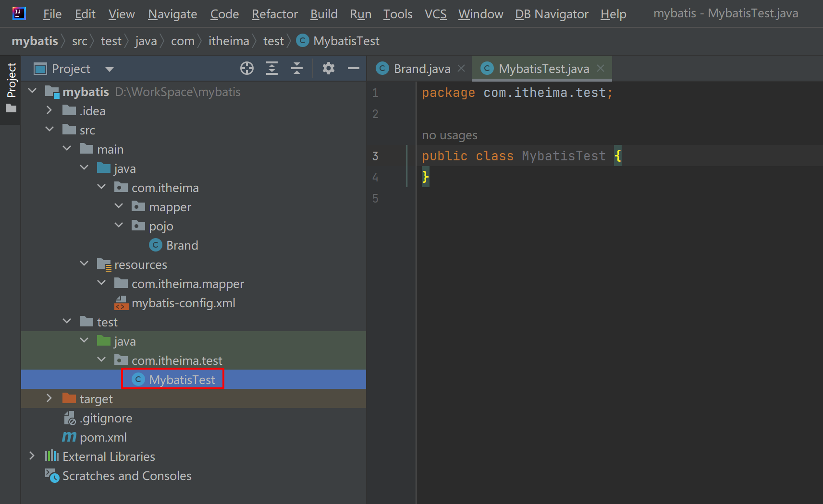Click the src breadcrumb

[80, 41]
